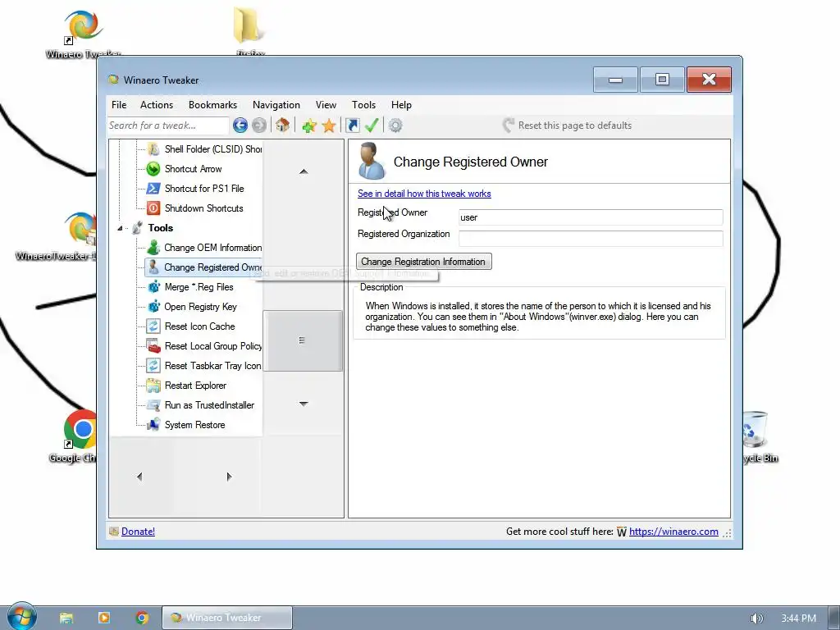840x630 pixels.
Task: Click the System Restore icon
Action: [153, 425]
